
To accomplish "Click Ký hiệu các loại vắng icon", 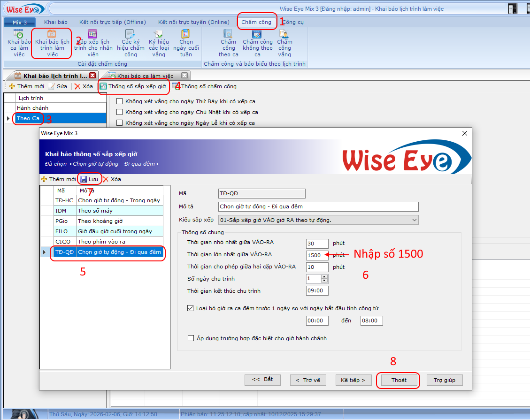I will pos(159,34).
